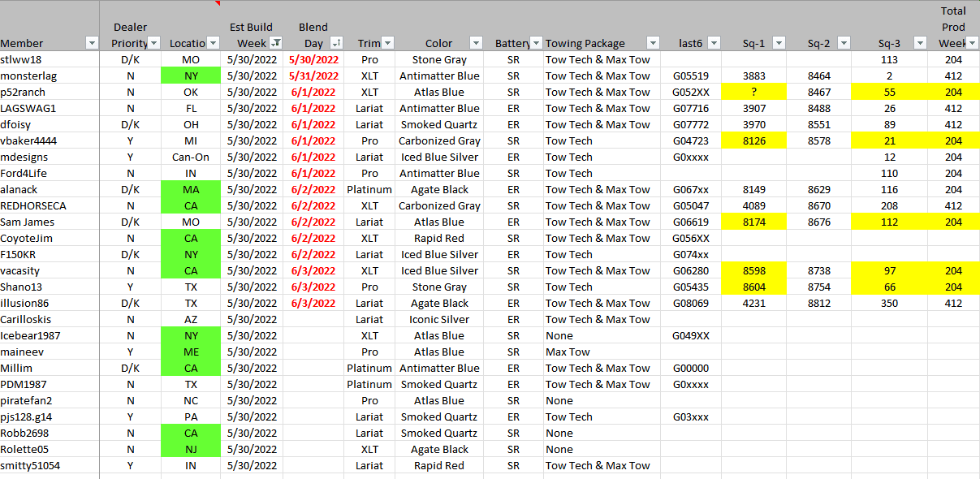Click the applied filter icon on Est Build Week
Image resolution: width=980 pixels, height=479 pixels.
click(x=276, y=43)
